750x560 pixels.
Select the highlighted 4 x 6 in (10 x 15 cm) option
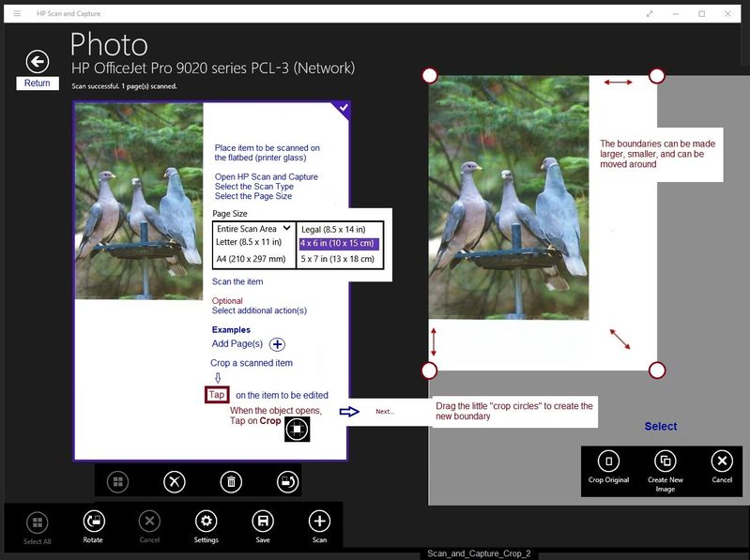(x=339, y=244)
